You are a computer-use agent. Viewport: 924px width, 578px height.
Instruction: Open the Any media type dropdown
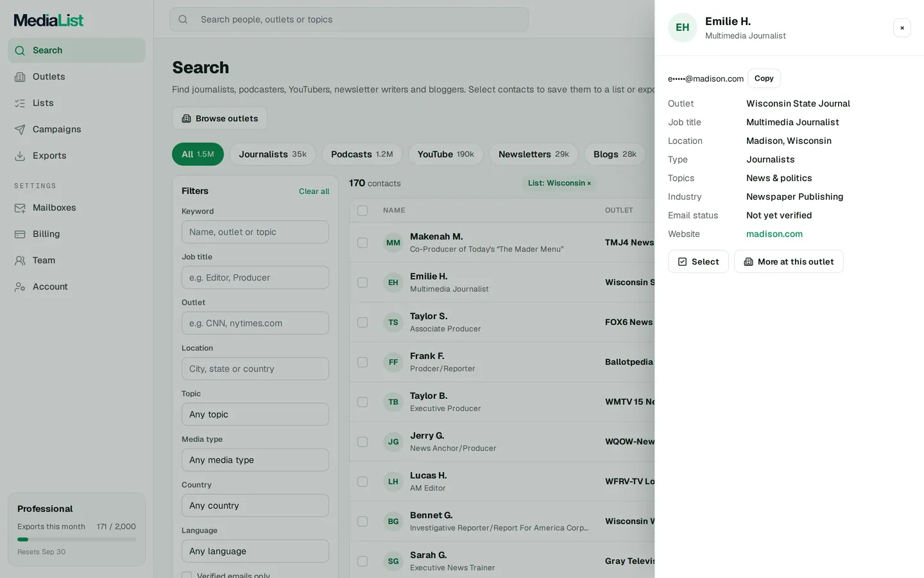255,460
